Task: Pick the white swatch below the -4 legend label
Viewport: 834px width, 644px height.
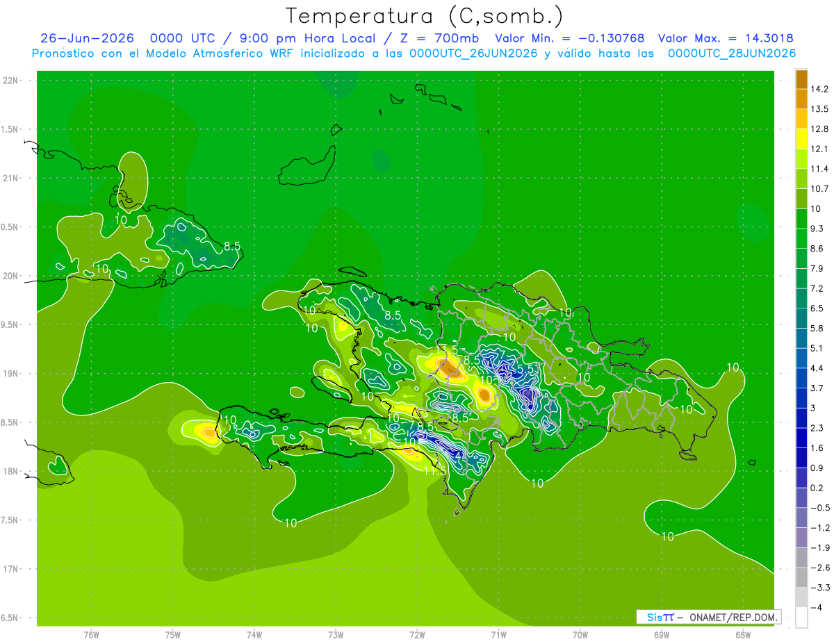Action: click(801, 618)
